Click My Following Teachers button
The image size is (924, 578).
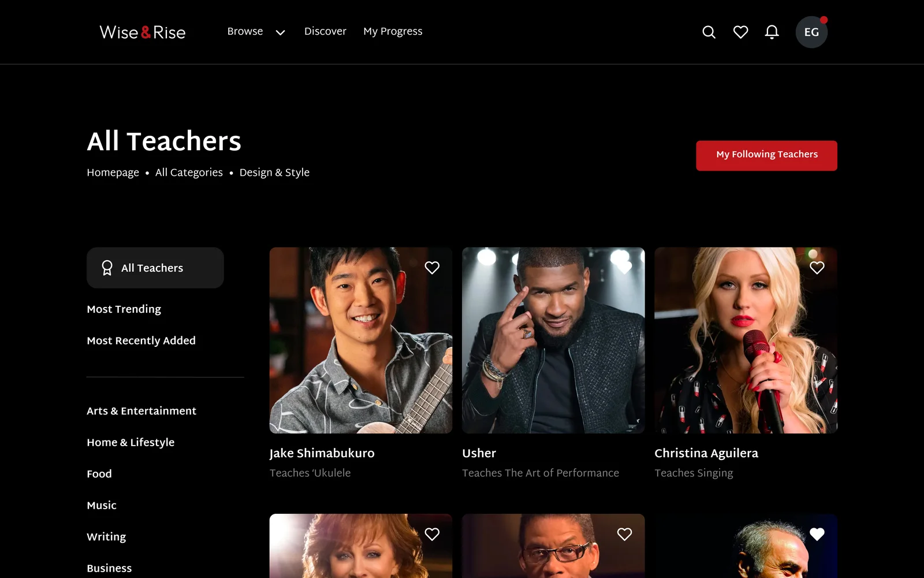(766, 155)
